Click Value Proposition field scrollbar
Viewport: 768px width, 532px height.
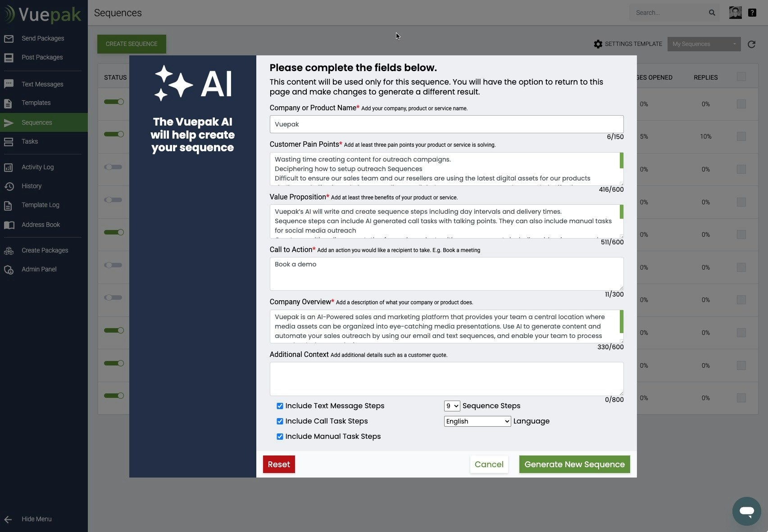622,212
